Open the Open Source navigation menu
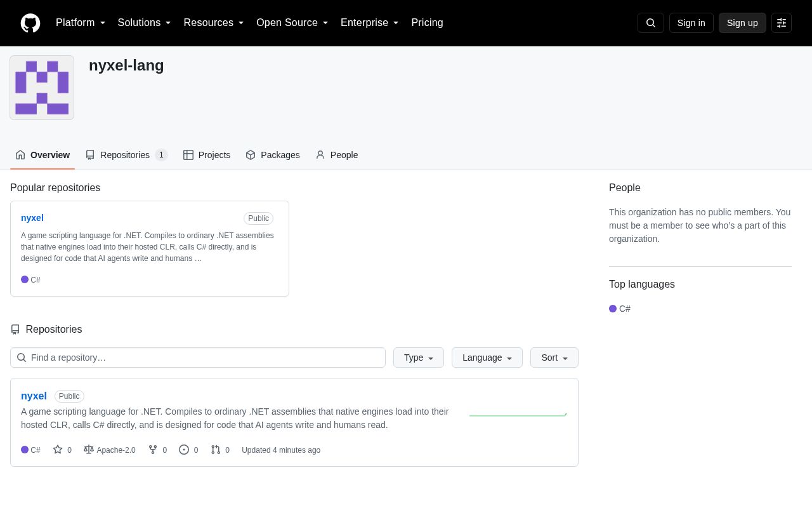The image size is (812, 508). point(292,23)
